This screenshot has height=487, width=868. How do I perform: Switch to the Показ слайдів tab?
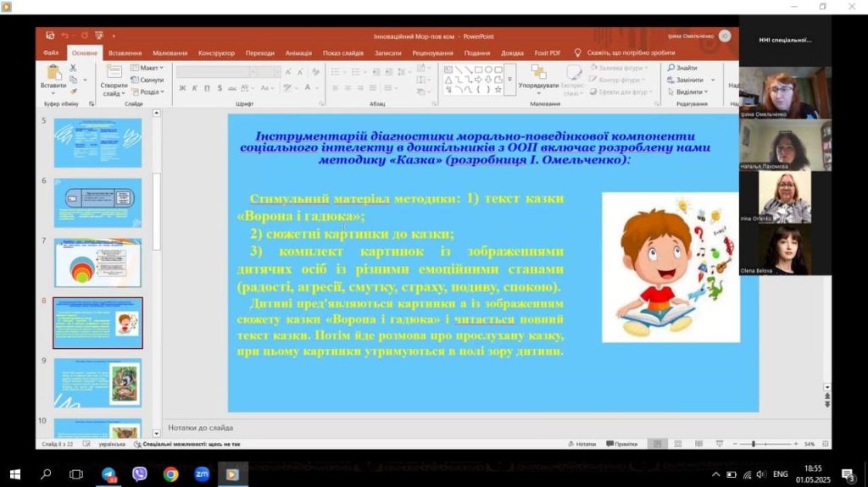click(343, 53)
